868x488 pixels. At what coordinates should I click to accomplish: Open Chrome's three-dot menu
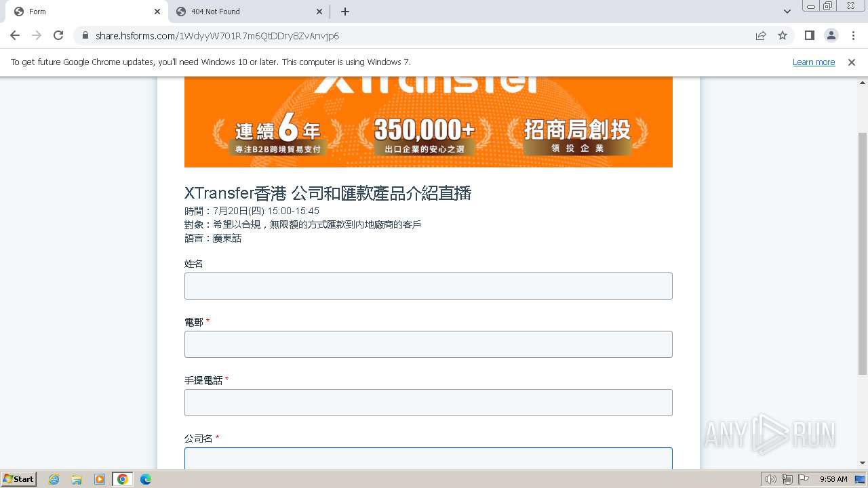(853, 35)
